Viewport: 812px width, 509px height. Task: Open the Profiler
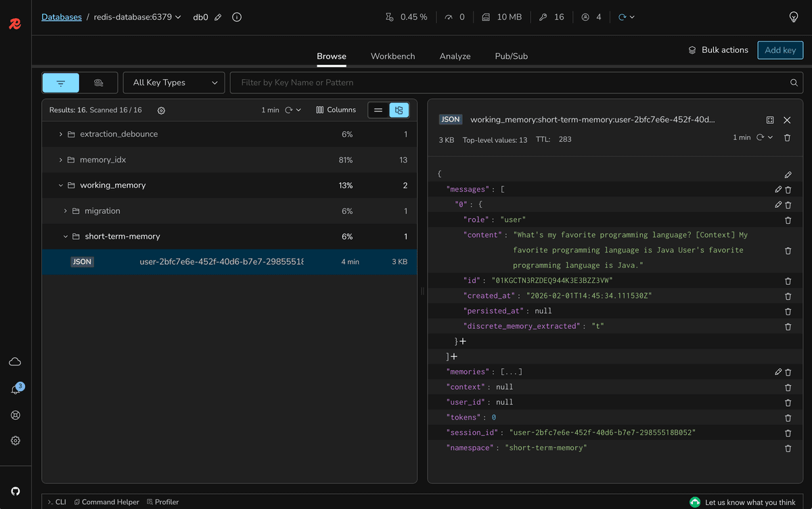point(162,502)
